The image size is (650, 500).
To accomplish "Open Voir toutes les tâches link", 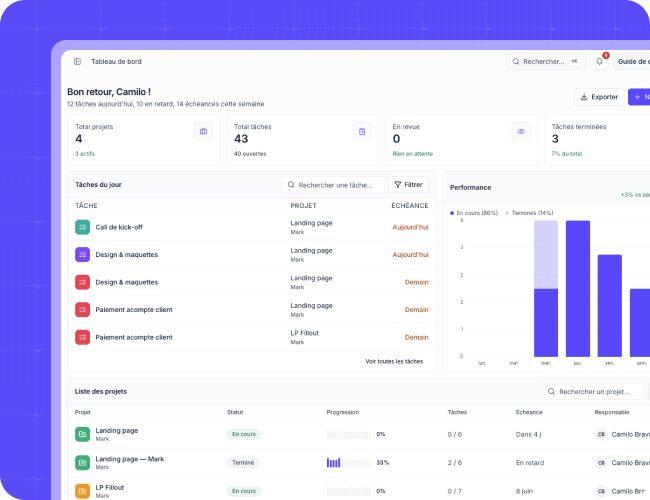I will 394,362.
